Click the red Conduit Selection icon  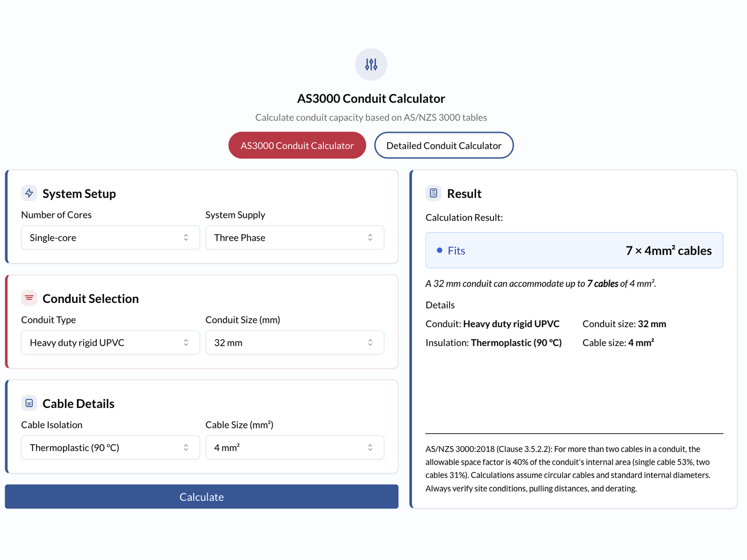click(29, 298)
